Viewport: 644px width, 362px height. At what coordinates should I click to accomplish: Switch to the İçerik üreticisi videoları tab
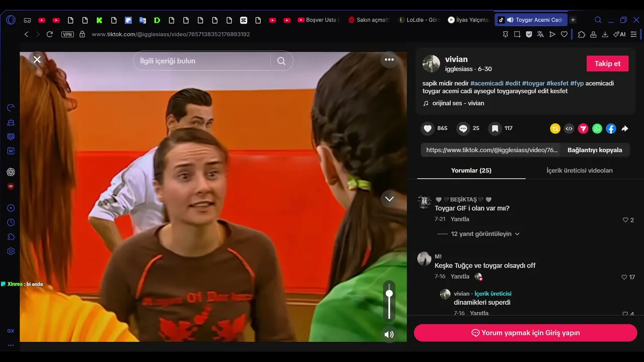click(x=580, y=170)
